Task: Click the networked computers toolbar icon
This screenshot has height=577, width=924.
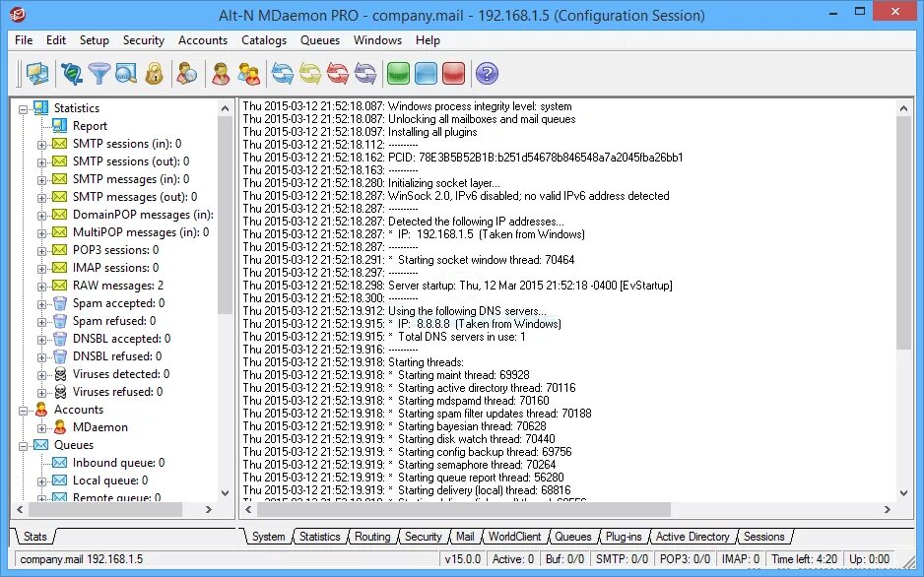Action: click(x=37, y=74)
